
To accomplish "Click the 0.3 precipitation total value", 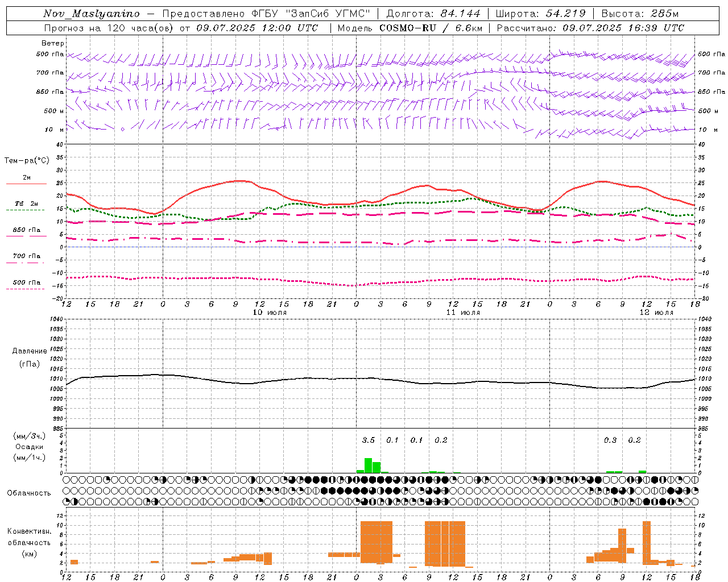I will coord(610,440).
